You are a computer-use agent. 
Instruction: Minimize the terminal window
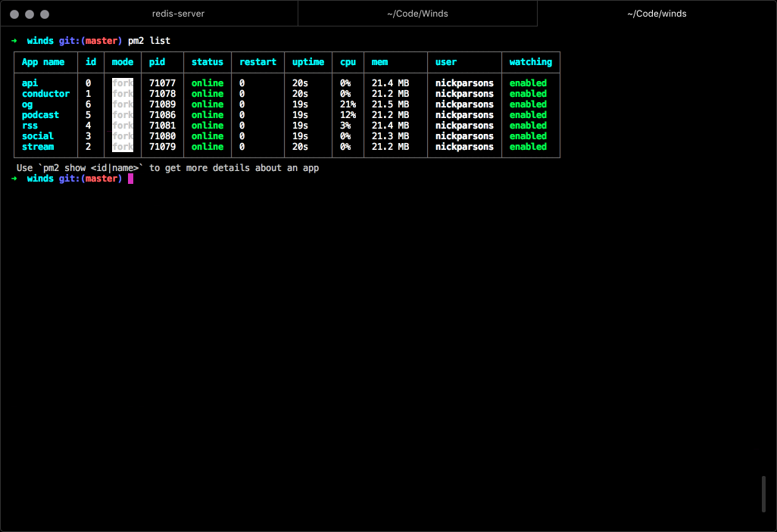(x=30, y=14)
